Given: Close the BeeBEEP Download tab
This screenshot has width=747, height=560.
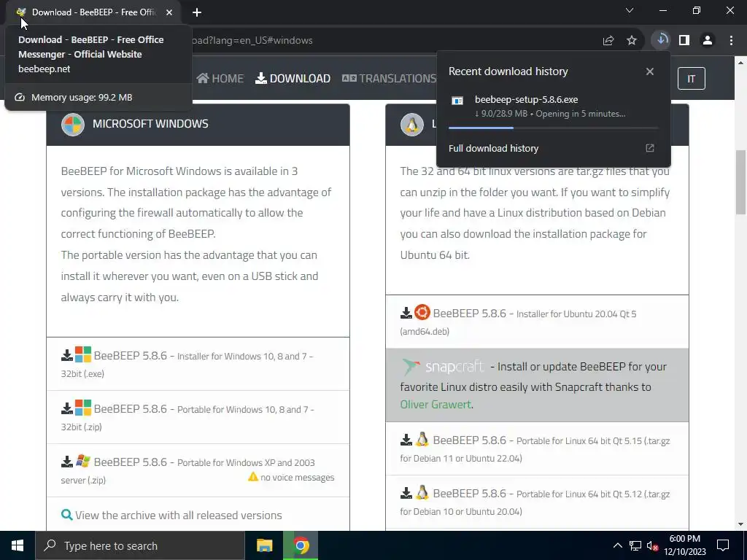Looking at the screenshot, I should (169, 12).
